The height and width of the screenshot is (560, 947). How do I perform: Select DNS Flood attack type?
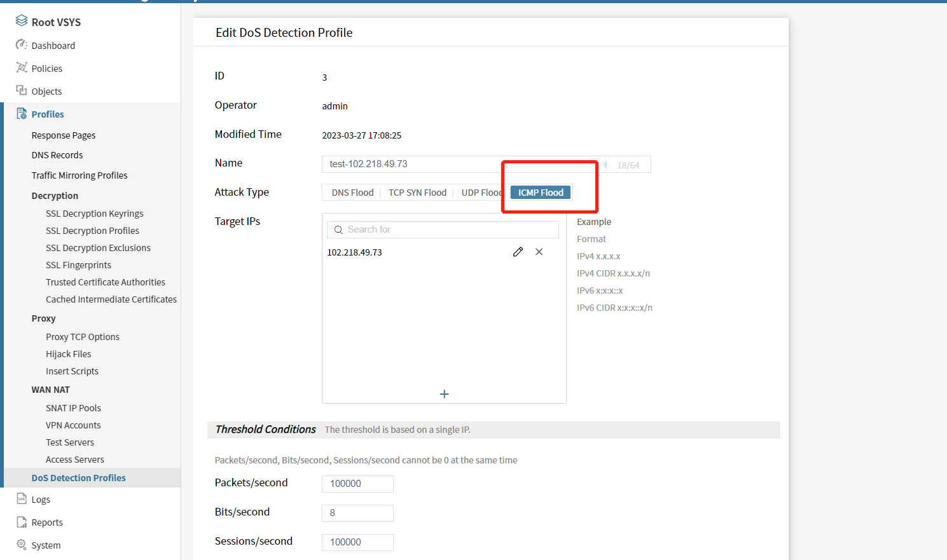click(352, 193)
